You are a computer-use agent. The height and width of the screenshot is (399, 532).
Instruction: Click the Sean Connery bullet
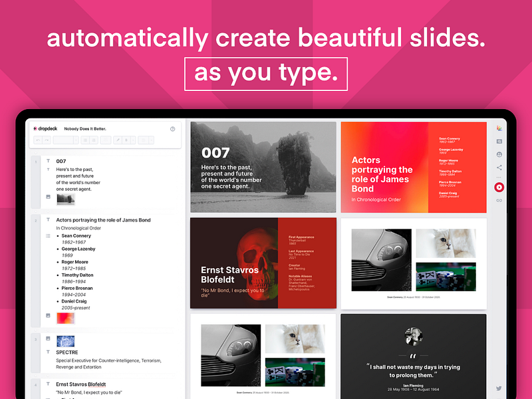pyautogui.click(x=76, y=236)
